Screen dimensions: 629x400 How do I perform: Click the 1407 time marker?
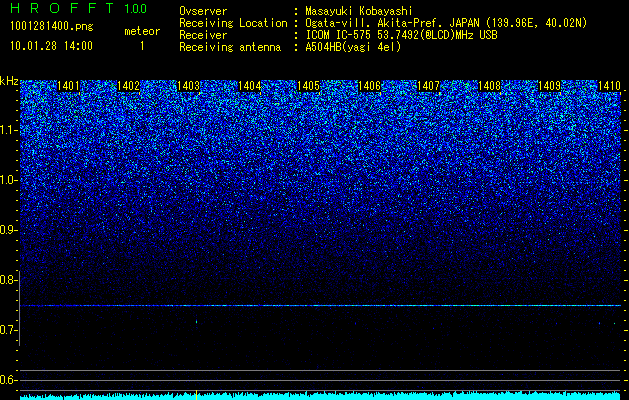click(429, 86)
